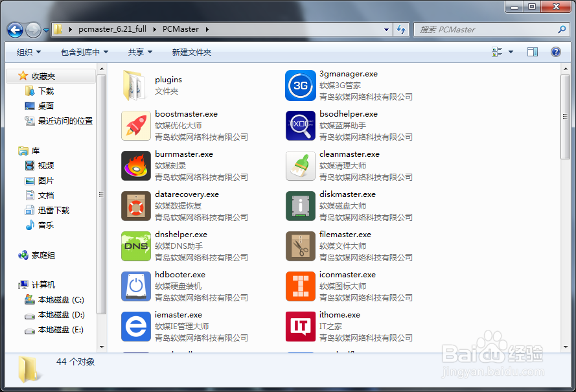The image size is (576, 392).
Task: Open 下载 in the navigation pane
Action: pyautogui.click(x=46, y=91)
